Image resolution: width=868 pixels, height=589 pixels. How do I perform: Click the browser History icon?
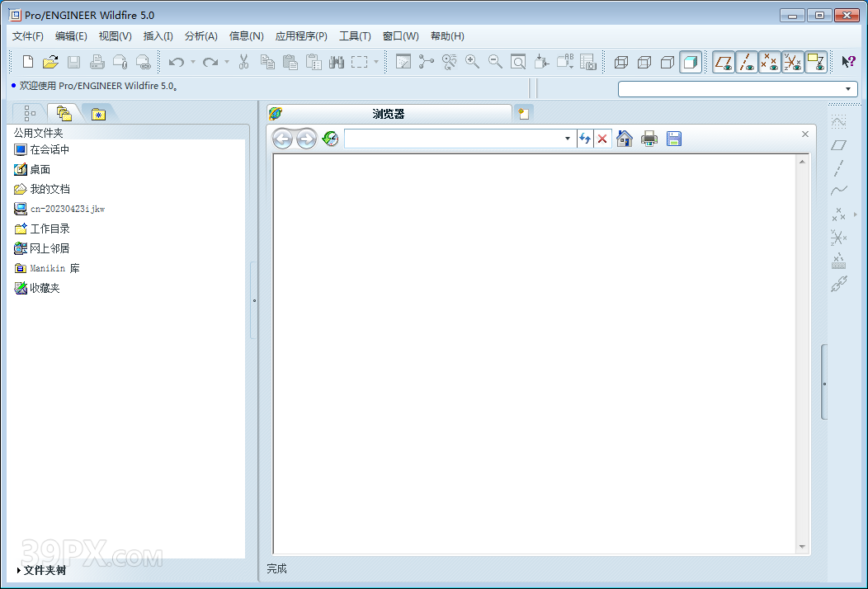[331, 139]
